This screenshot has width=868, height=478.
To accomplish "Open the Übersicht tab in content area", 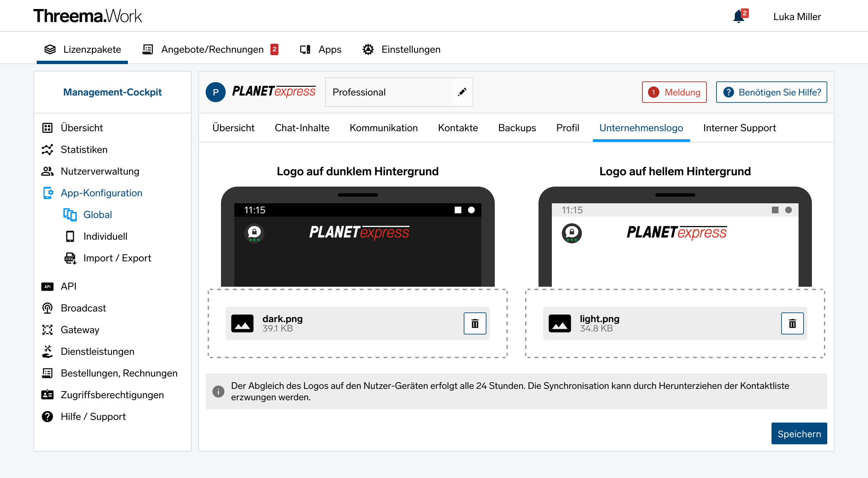I will 233,128.
